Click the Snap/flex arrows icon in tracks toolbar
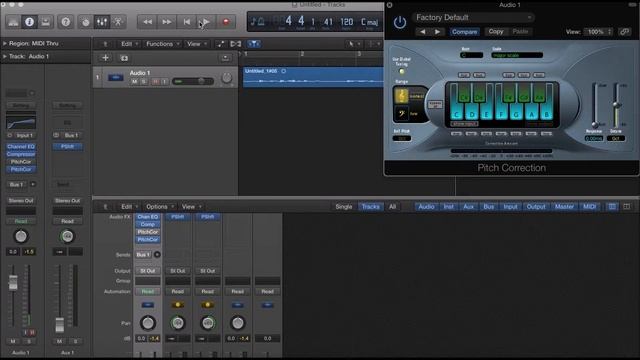The width and height of the screenshot is (640, 360). click(236, 44)
